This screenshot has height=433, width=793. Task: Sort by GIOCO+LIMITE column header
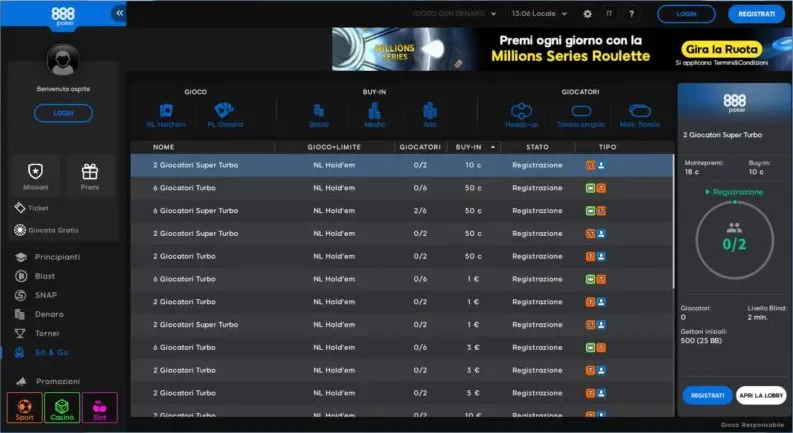[334, 147]
